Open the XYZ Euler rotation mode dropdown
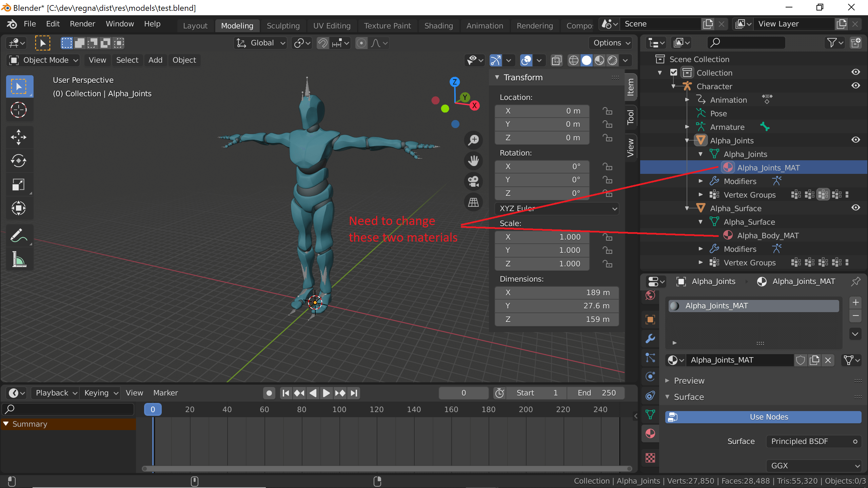This screenshot has height=488, width=868. pyautogui.click(x=557, y=208)
